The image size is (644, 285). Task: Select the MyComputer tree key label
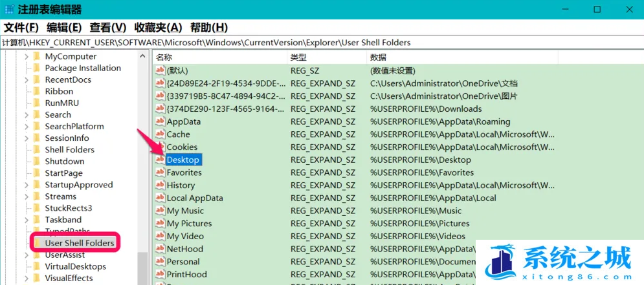(71, 57)
